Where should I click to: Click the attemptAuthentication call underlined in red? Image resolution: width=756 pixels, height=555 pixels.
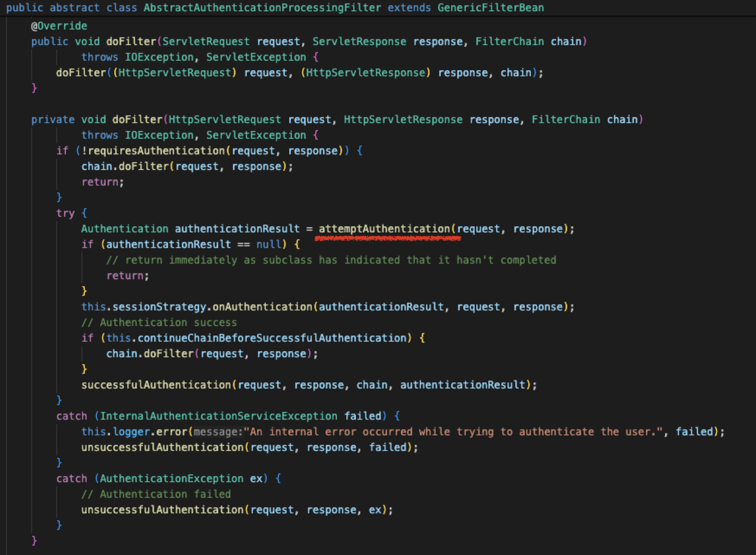[x=384, y=229]
